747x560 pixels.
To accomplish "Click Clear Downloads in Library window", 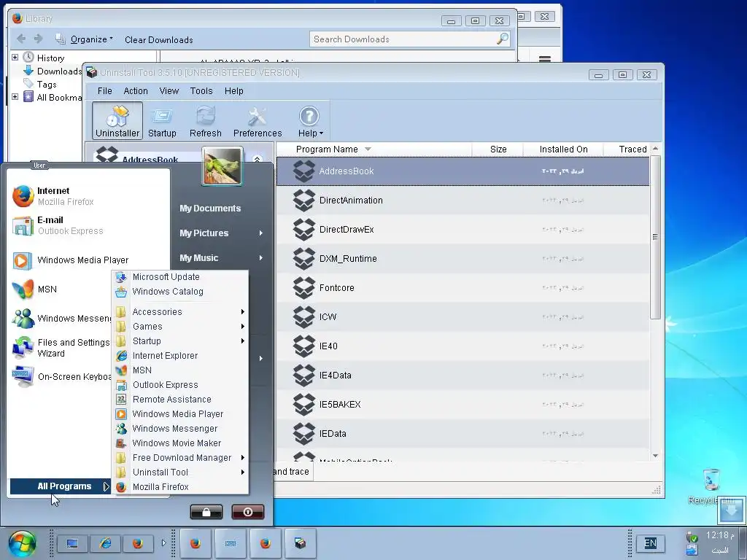I will coord(158,40).
